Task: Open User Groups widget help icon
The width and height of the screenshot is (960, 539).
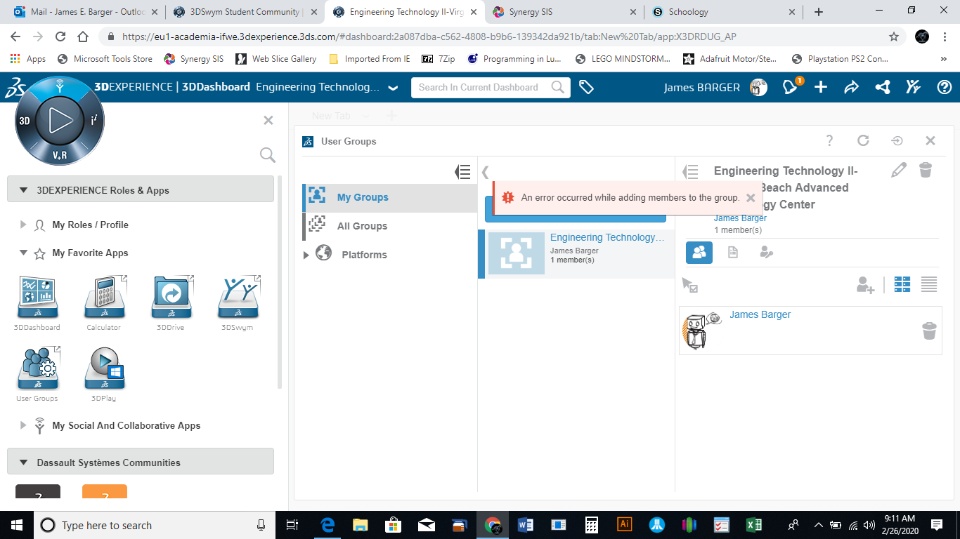Action: (x=830, y=141)
